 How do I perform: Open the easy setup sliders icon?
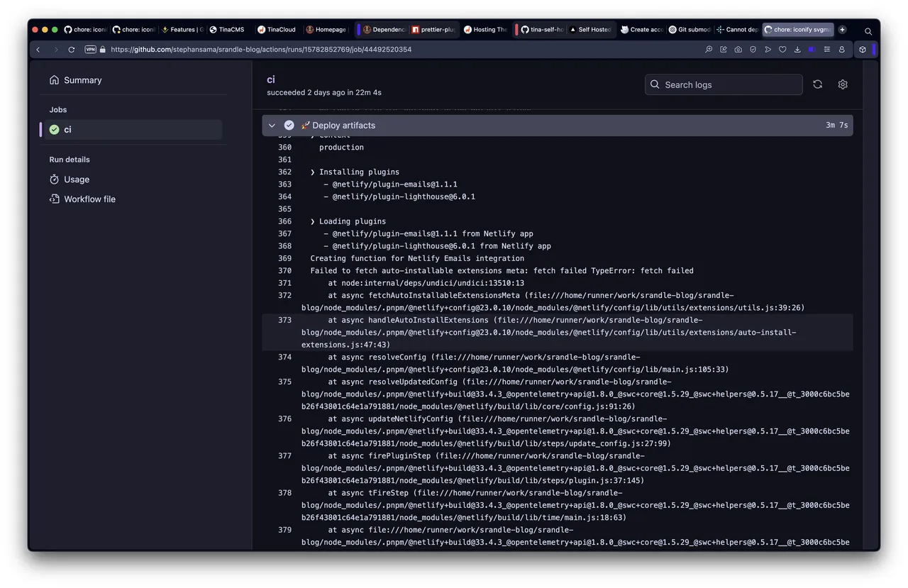[826, 50]
